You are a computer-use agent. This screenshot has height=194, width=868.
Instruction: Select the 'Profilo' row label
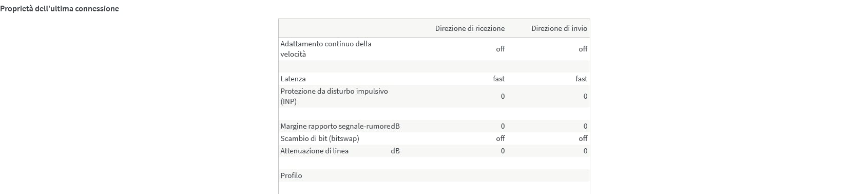click(291, 175)
